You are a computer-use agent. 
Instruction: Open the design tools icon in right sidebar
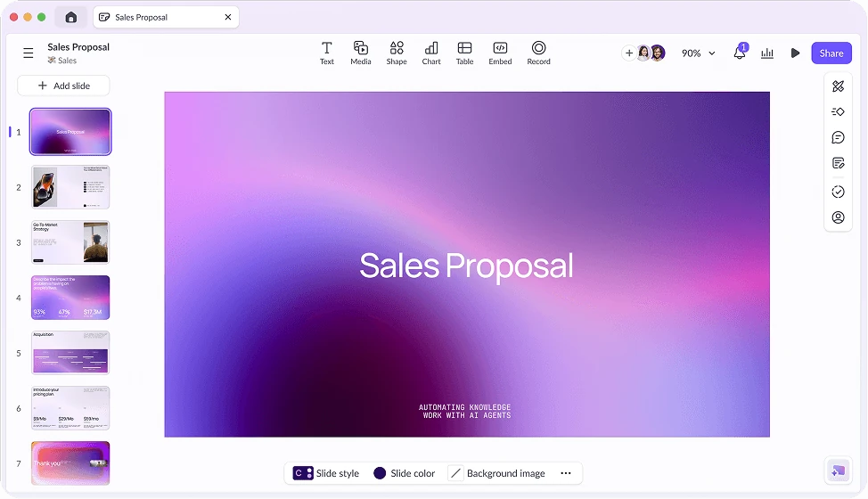point(838,86)
